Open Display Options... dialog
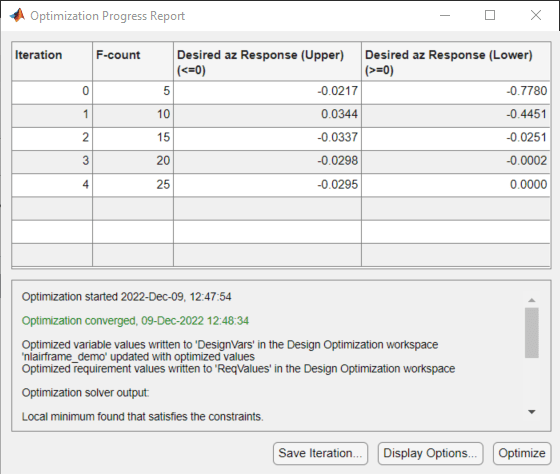The image size is (560, 474). pos(430,453)
